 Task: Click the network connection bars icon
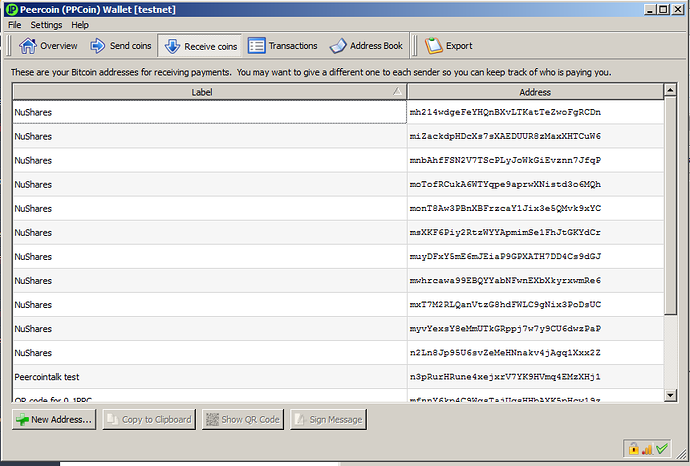tap(647, 449)
